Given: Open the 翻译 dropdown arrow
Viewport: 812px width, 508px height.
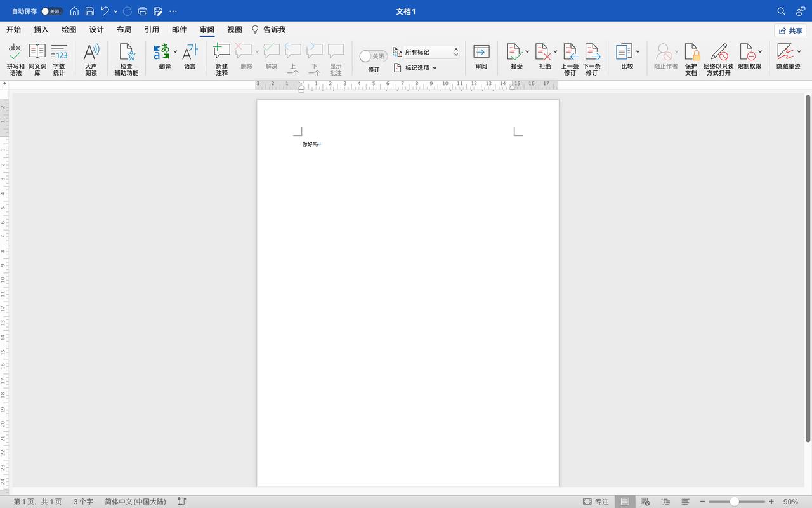Looking at the screenshot, I should point(176,52).
